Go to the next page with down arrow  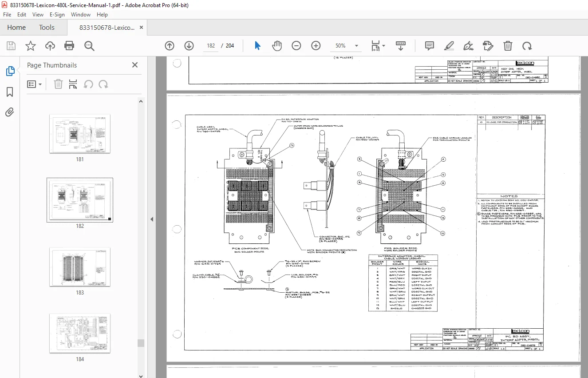[x=189, y=46]
